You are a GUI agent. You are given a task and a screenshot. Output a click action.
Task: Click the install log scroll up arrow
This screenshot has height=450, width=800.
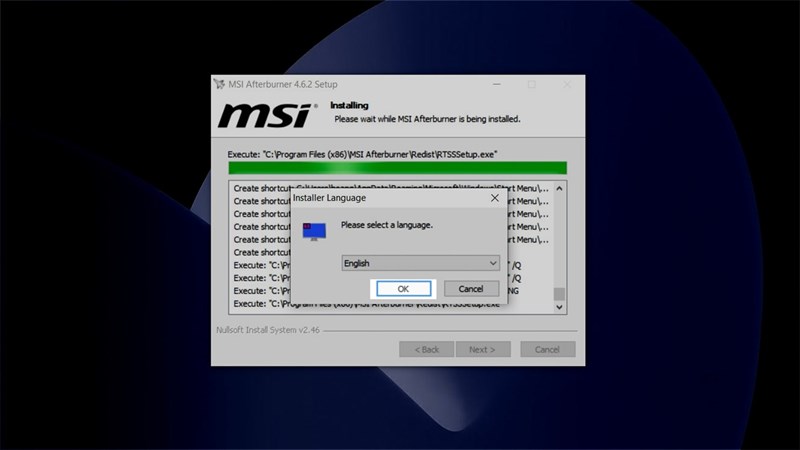point(559,188)
